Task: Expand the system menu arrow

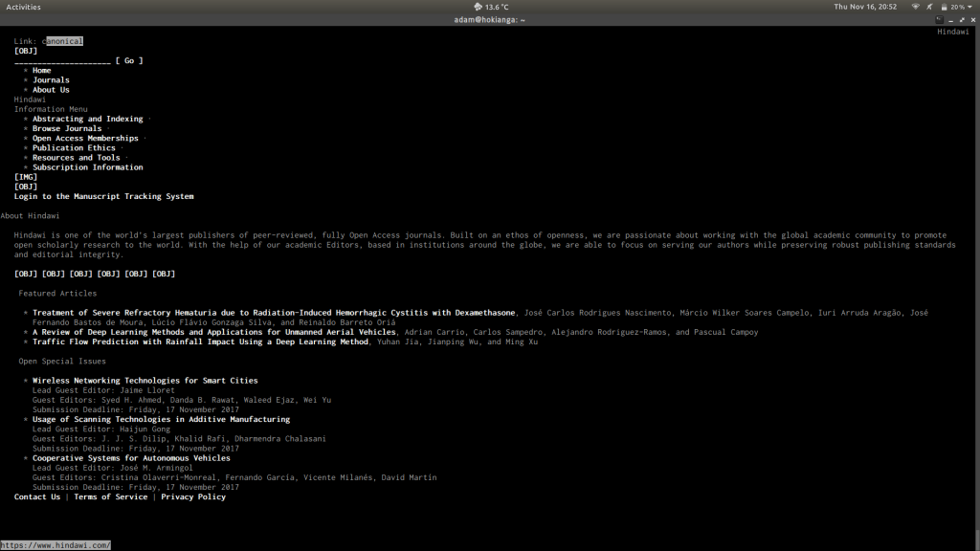Action: coord(970,7)
